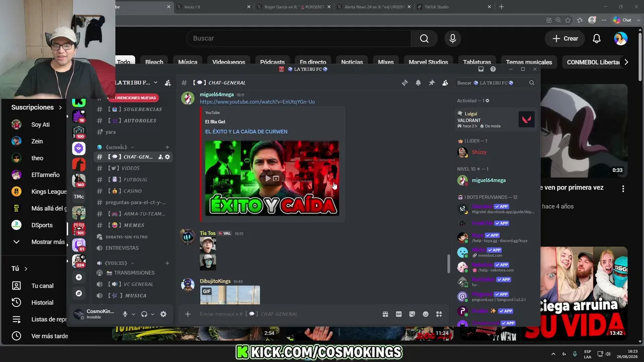The image size is (644, 362).
Task: Open GIF picker in message bar
Action: (399, 314)
